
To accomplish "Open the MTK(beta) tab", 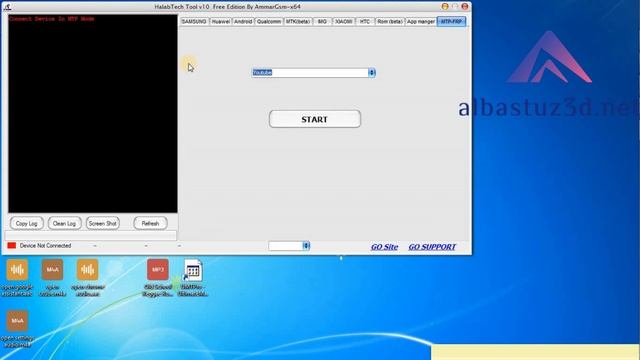I will (x=298, y=21).
